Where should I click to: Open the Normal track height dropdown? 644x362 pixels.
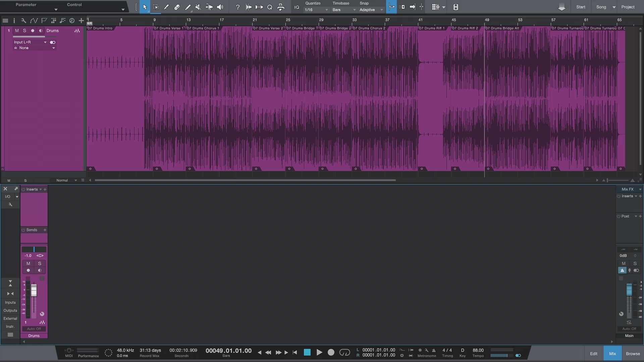66,180
